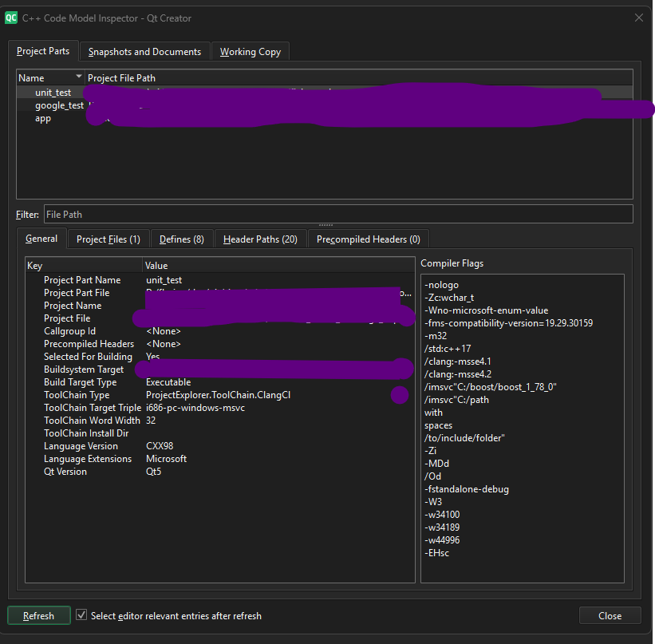
Task: Click the /Od compiler flag
Action: (432, 476)
